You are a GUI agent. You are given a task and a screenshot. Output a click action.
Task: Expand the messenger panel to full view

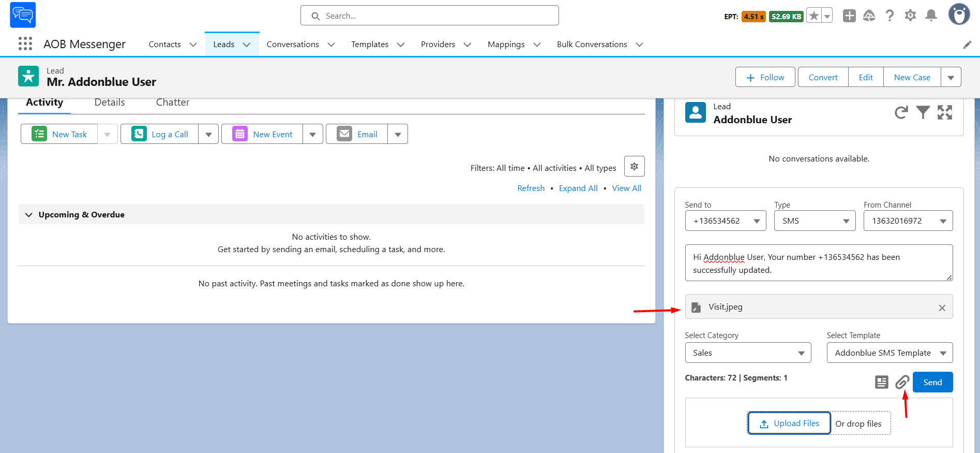[945, 112]
